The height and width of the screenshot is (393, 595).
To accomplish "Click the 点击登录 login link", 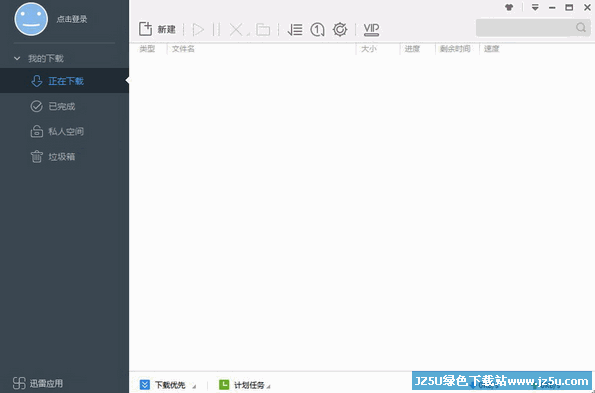I will tap(72, 19).
